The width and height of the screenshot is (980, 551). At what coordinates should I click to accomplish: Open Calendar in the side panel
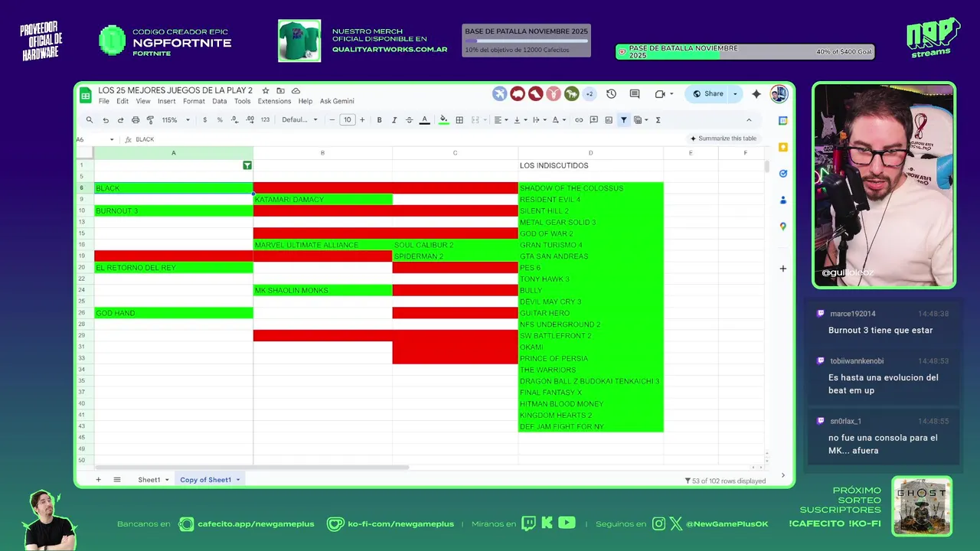pos(782,121)
